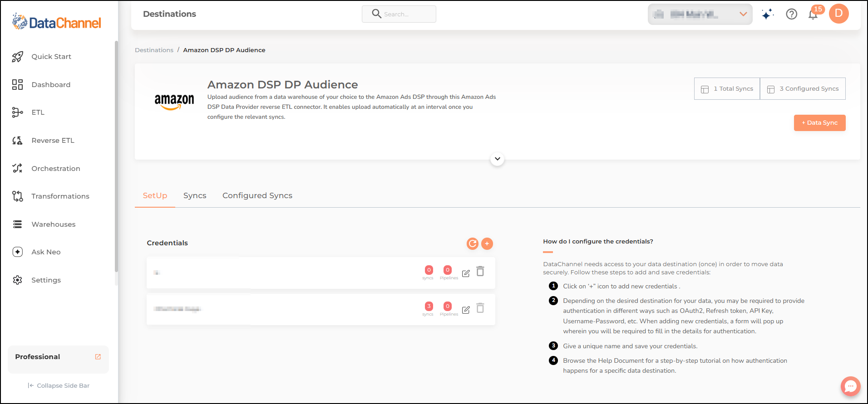Open the help question mark icon

[792, 15]
